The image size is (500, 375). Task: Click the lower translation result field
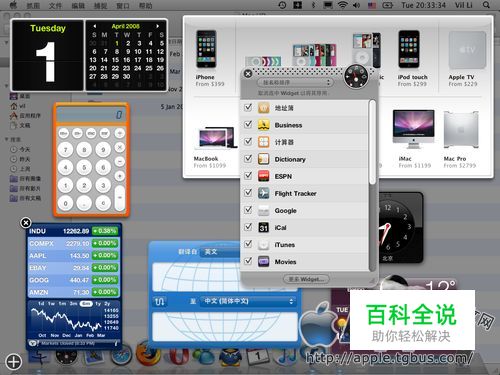click(x=225, y=326)
